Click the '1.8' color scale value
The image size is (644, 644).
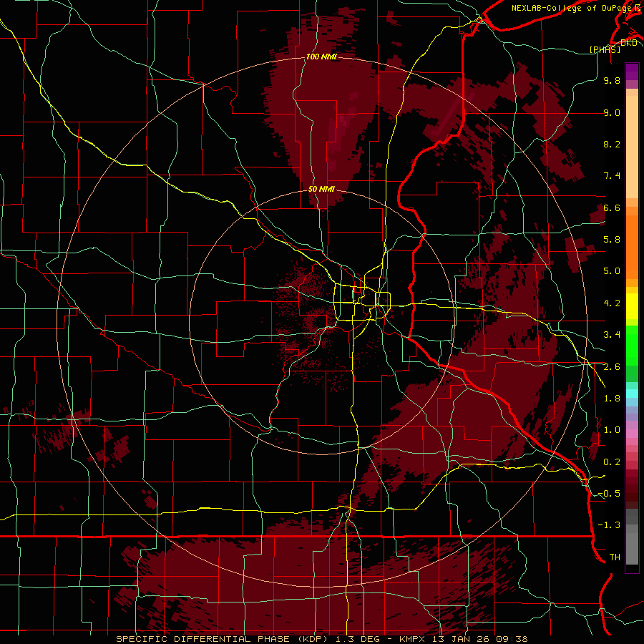pos(612,399)
